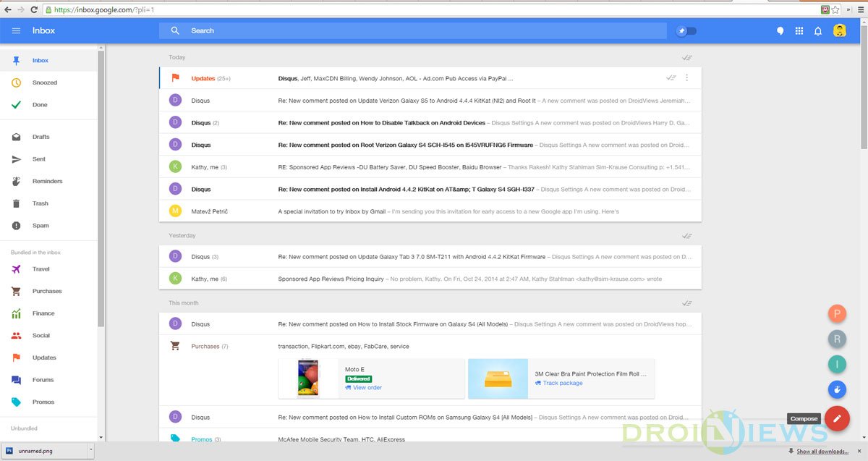Click the Promos tag icon in sidebar
868x461 pixels.
point(16,402)
